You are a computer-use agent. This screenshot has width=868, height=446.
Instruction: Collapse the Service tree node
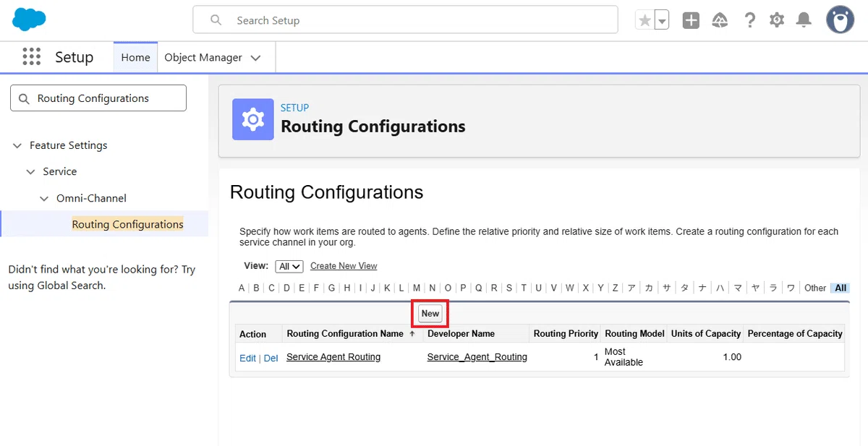(30, 172)
